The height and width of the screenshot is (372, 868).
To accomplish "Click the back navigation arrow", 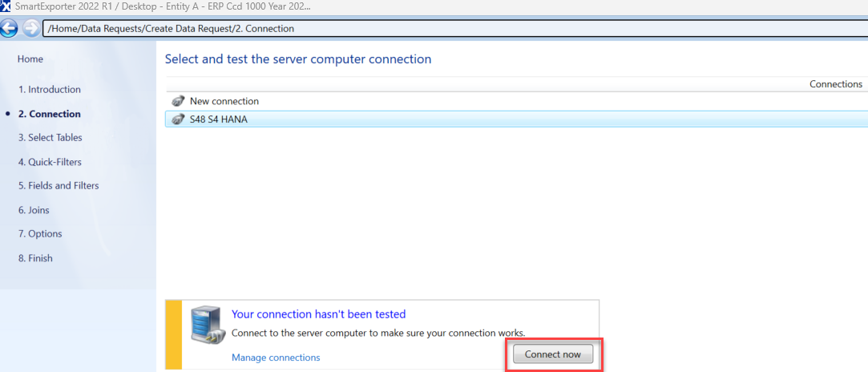I will [x=10, y=28].
